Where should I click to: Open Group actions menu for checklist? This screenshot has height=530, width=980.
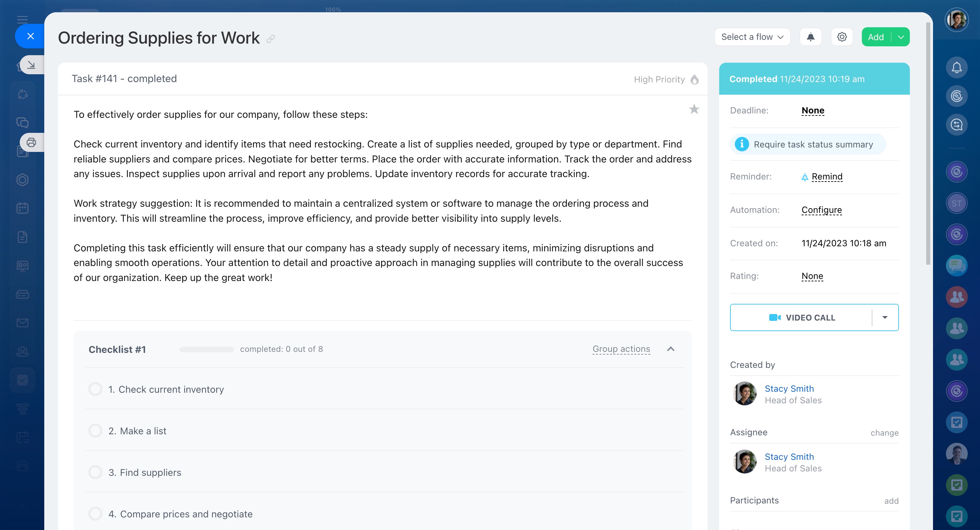point(621,349)
